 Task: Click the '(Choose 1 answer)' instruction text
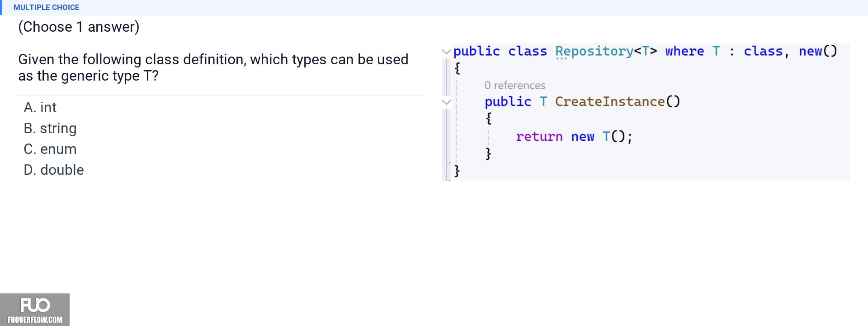point(79,27)
